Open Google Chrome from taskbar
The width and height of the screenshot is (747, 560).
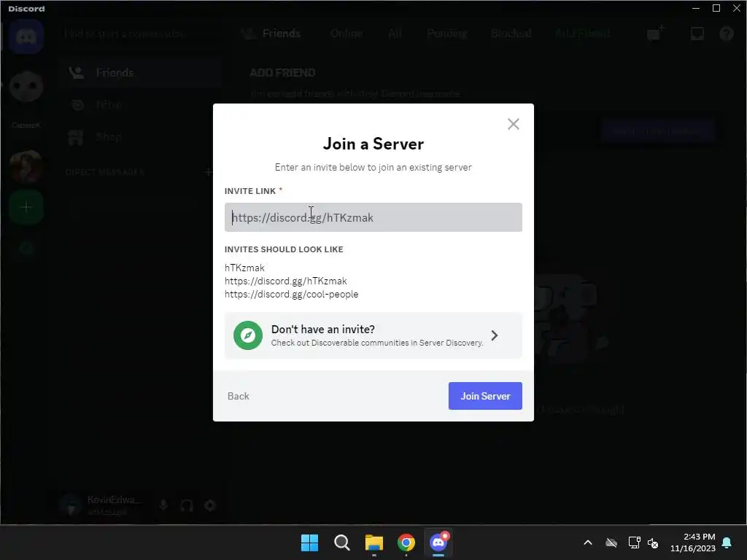(406, 542)
